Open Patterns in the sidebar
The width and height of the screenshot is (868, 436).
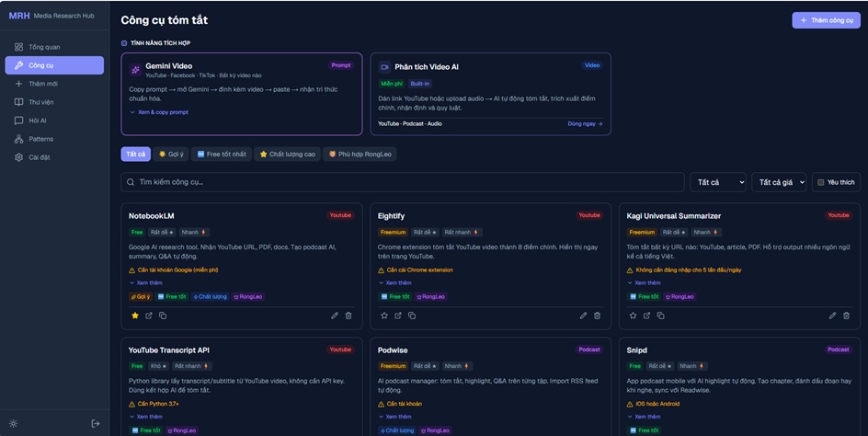[x=54, y=139]
